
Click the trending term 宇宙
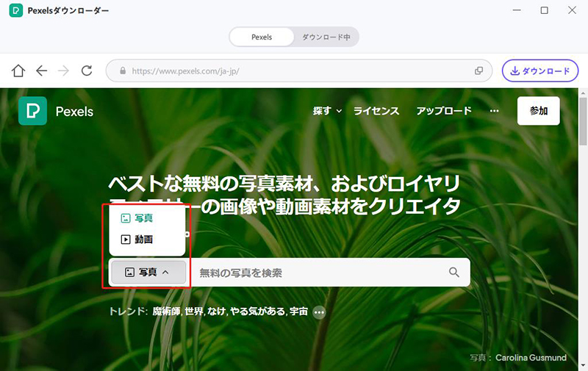(298, 311)
